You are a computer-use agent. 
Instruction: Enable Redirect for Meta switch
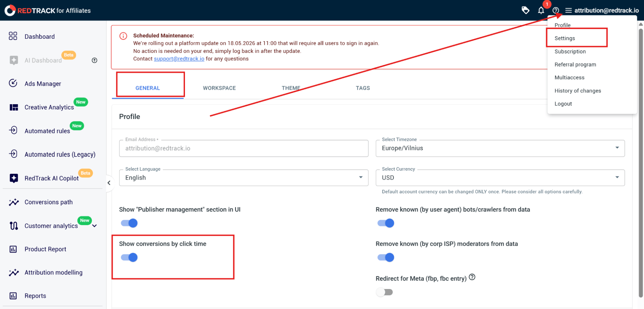[x=385, y=292]
